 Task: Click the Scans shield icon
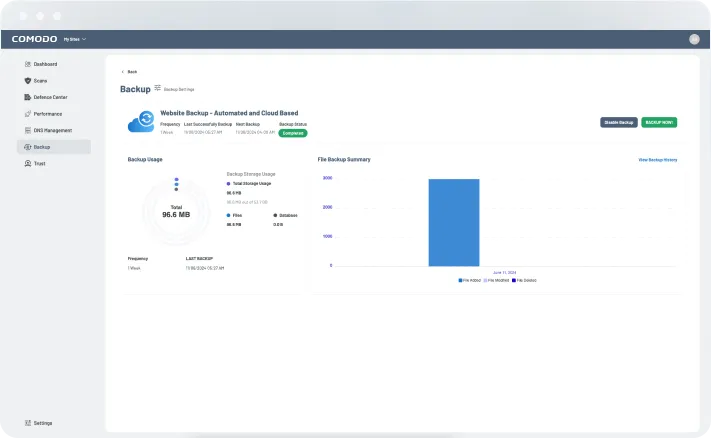coord(27,80)
